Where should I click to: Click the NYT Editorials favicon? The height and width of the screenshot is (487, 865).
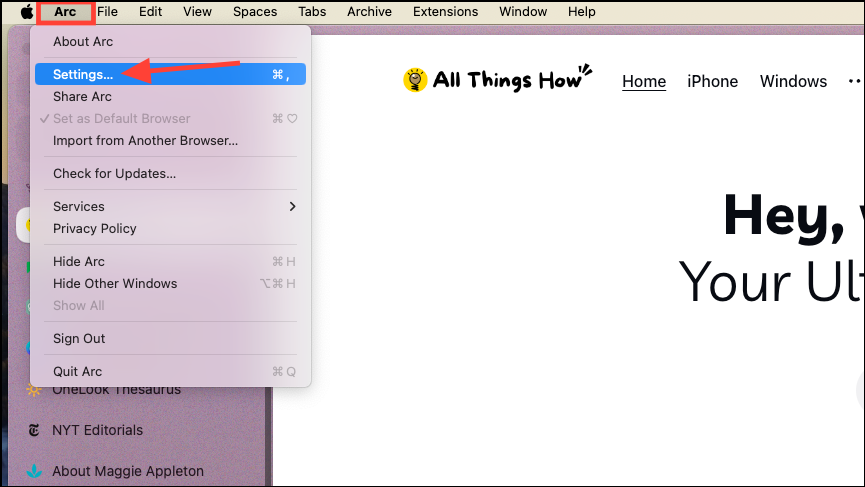tap(34, 430)
